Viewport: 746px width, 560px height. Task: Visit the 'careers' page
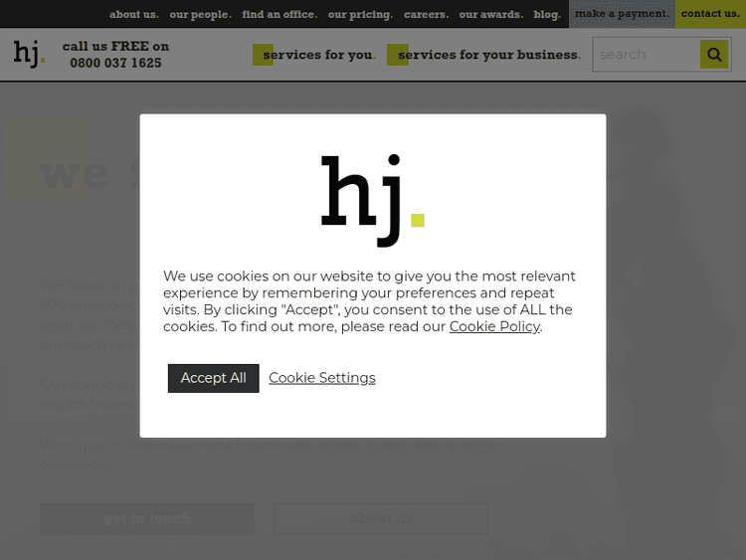[x=426, y=14]
